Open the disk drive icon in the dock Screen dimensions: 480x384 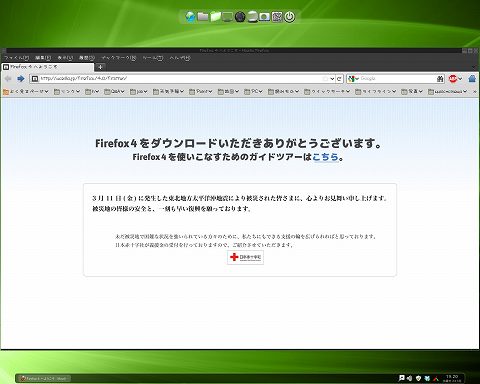click(252, 17)
